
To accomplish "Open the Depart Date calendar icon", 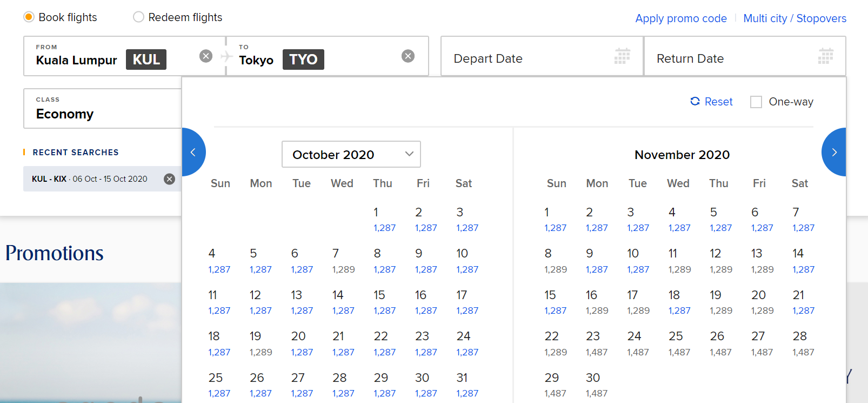I will (622, 56).
